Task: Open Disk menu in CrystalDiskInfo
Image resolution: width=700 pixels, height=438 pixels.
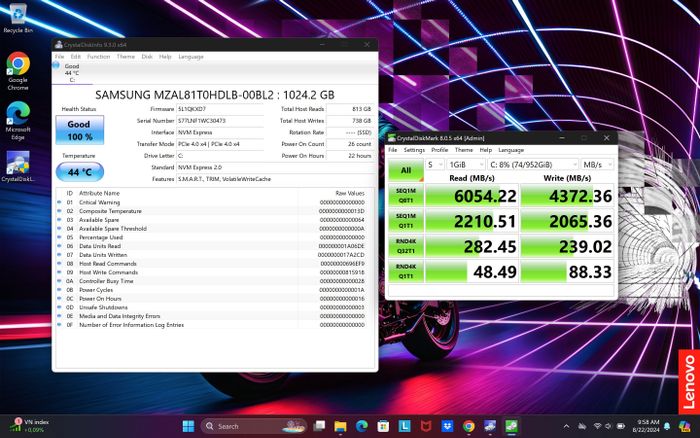Action: (x=147, y=57)
